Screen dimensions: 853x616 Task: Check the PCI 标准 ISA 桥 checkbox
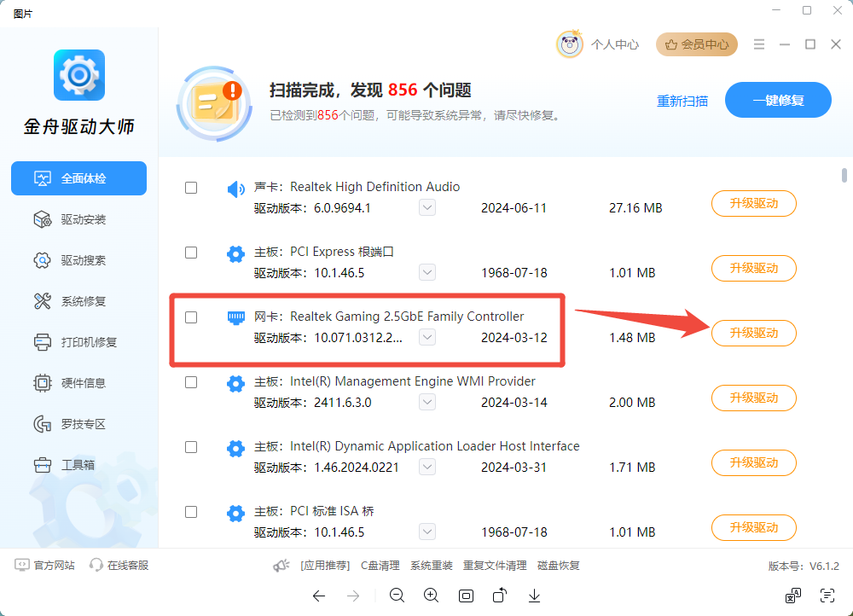click(x=191, y=512)
